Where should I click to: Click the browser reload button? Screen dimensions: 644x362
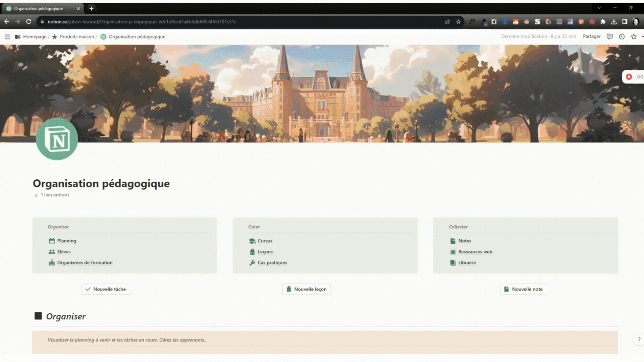coord(29,22)
